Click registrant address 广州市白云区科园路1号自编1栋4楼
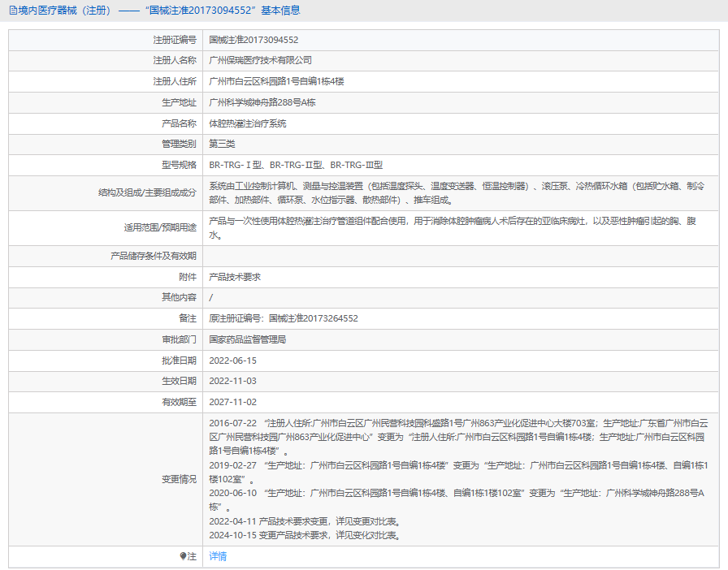The image size is (728, 570). coord(276,81)
